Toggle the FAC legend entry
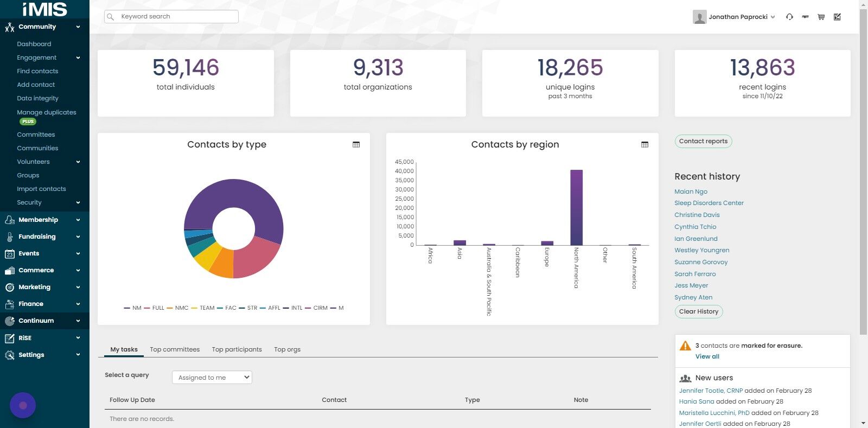868x428 pixels. coord(227,308)
